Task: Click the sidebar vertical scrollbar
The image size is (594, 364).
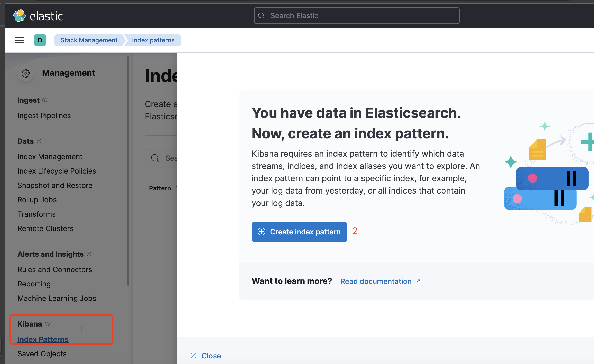Action: coord(128,171)
